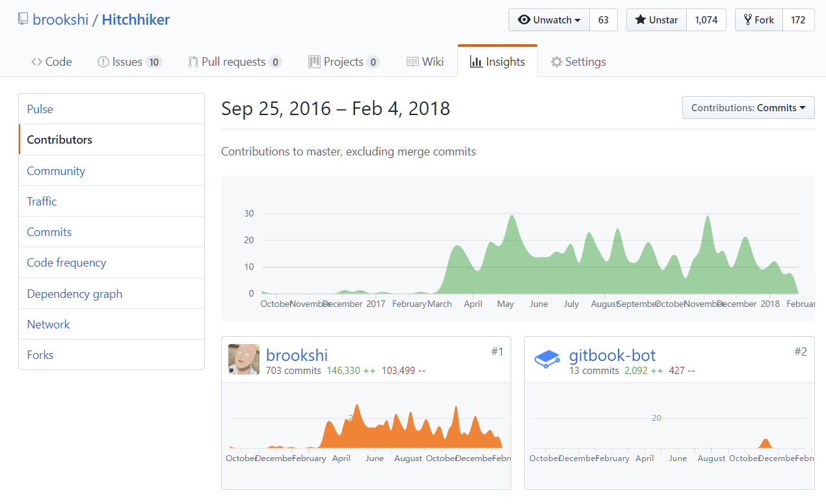Open Commits in the insights sidebar

point(111,232)
